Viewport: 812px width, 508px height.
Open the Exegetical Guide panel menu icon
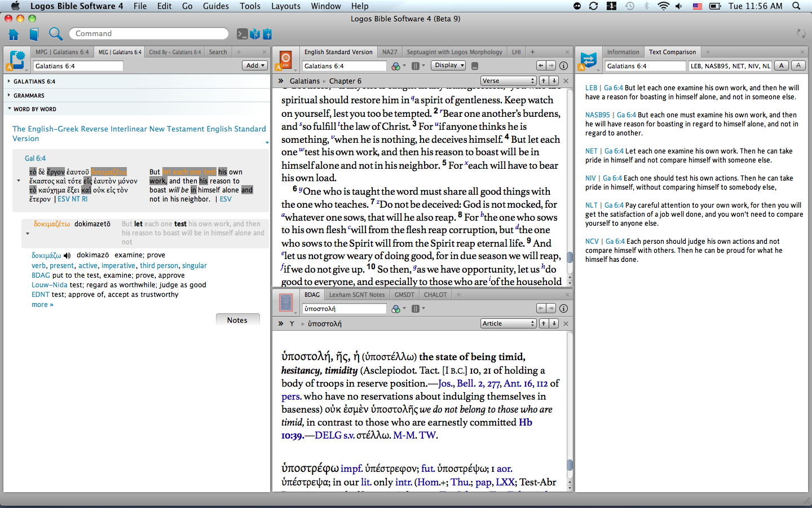tap(17, 60)
